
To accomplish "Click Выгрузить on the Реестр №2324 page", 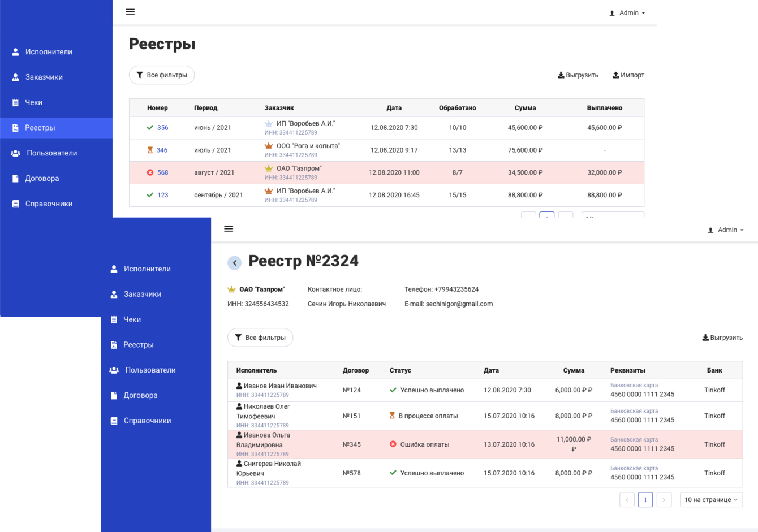I will coord(722,338).
